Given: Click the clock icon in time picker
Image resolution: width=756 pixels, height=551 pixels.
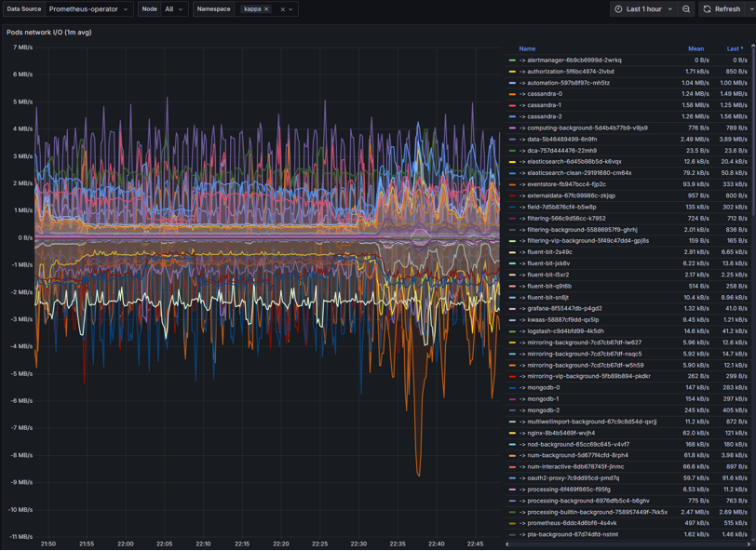Looking at the screenshot, I should pos(618,9).
